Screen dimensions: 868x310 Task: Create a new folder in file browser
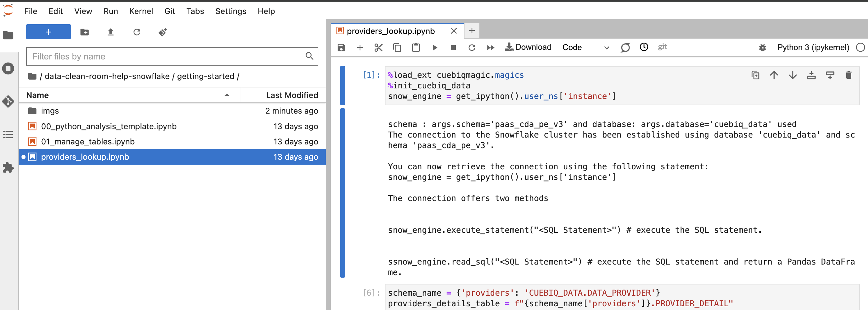click(x=85, y=32)
